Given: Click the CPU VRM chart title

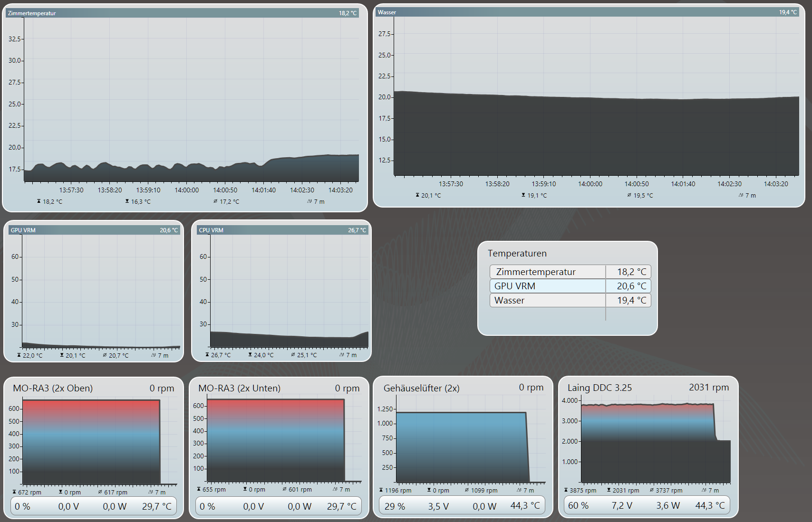Looking at the screenshot, I should click(x=211, y=230).
